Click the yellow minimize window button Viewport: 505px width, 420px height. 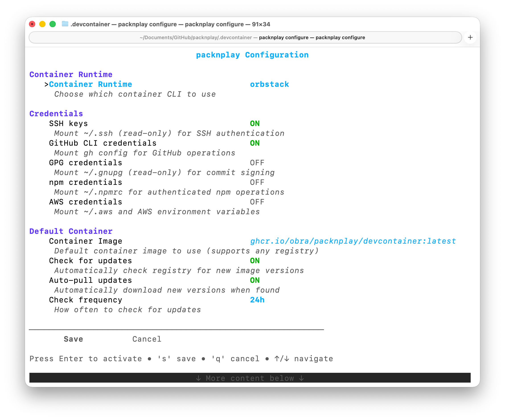42,24
